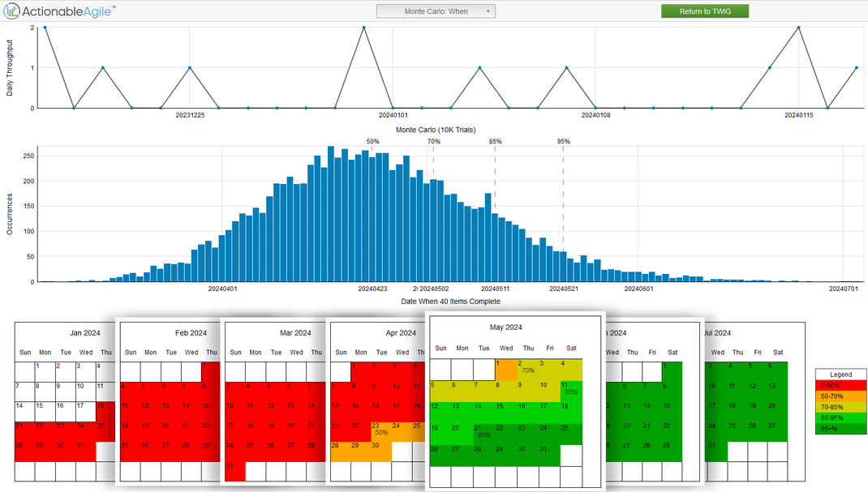This screenshot has height=492, width=868.
Task: Select the 95% percentile marker label
Action: pyautogui.click(x=563, y=142)
